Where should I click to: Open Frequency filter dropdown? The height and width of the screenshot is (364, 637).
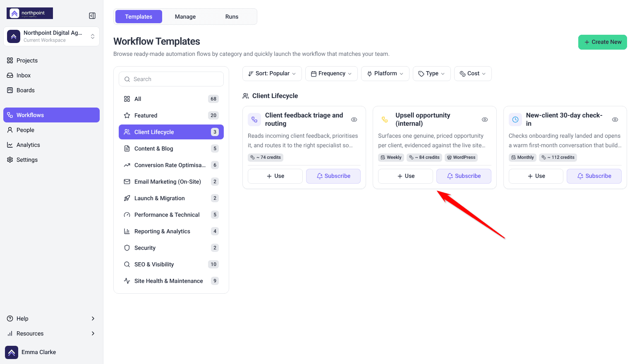331,74
